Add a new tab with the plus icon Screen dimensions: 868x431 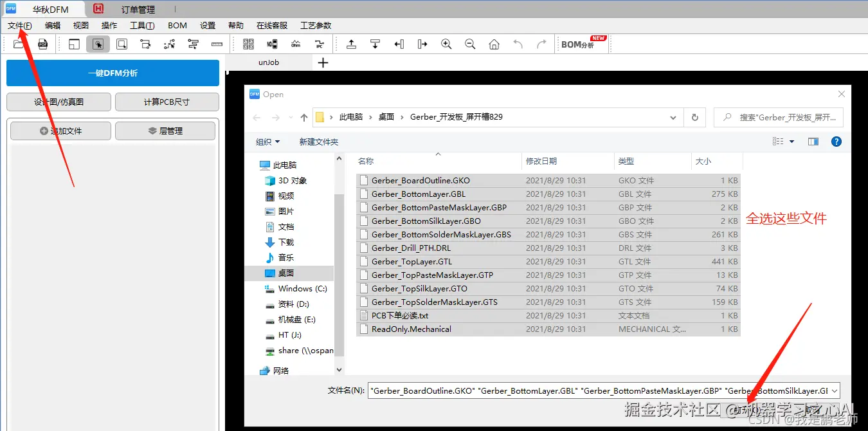pyautogui.click(x=323, y=62)
